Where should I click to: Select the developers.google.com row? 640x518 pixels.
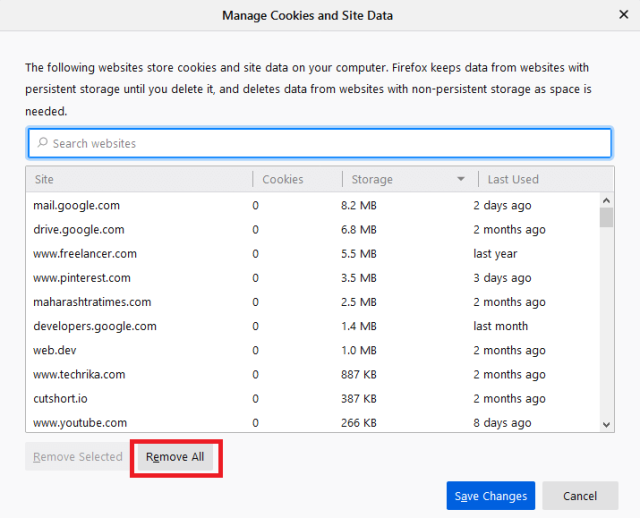(x=313, y=326)
